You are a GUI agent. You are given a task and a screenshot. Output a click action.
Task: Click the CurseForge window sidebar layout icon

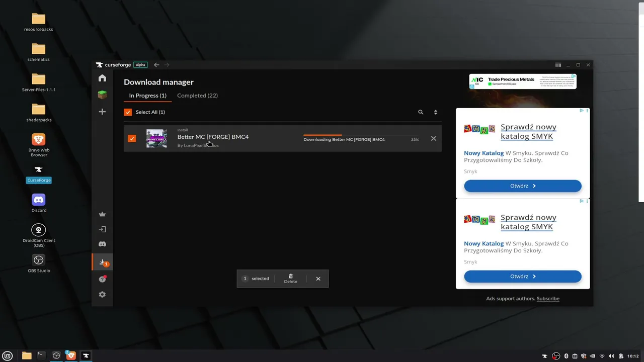tap(558, 65)
